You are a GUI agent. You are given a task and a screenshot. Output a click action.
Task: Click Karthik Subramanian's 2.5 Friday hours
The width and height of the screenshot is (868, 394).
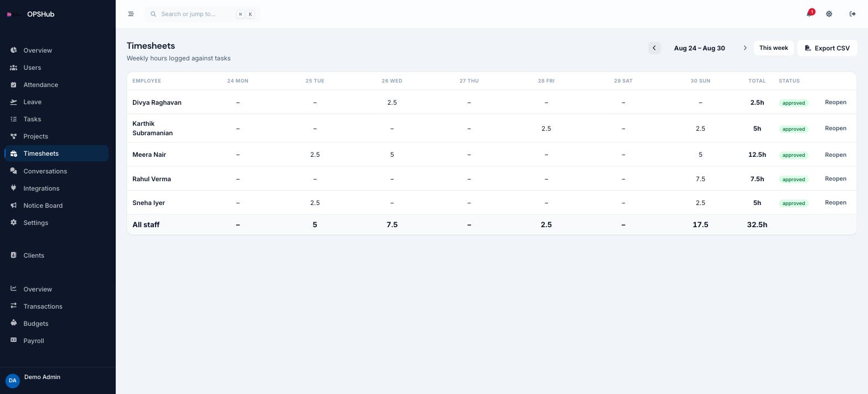[546, 129]
